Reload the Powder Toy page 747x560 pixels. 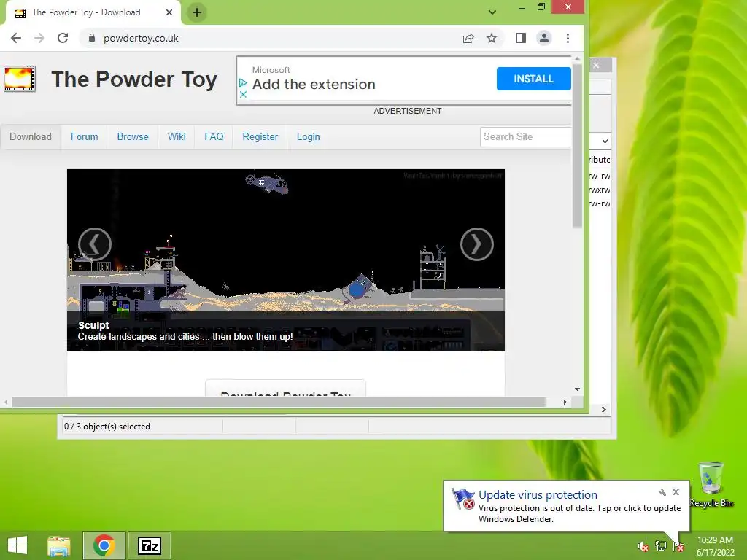pos(63,38)
